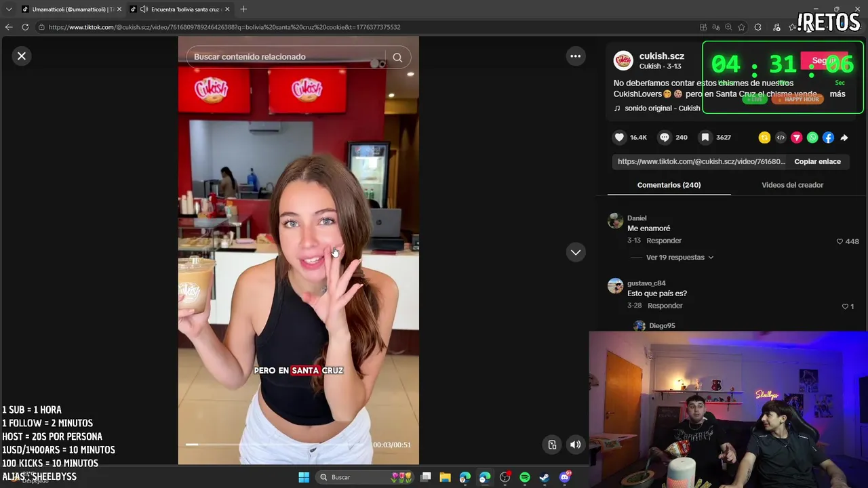Click 'Copiar enlace' button
The image size is (868, 488).
point(817,161)
